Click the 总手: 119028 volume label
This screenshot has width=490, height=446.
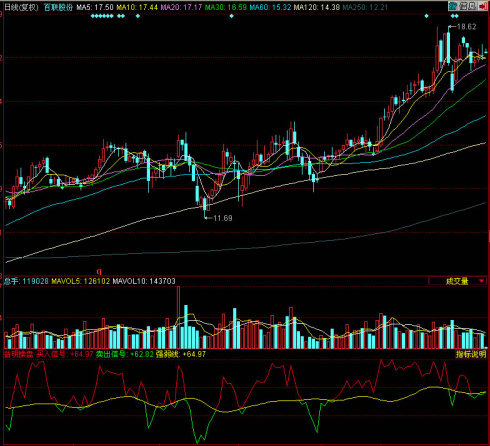coord(26,281)
